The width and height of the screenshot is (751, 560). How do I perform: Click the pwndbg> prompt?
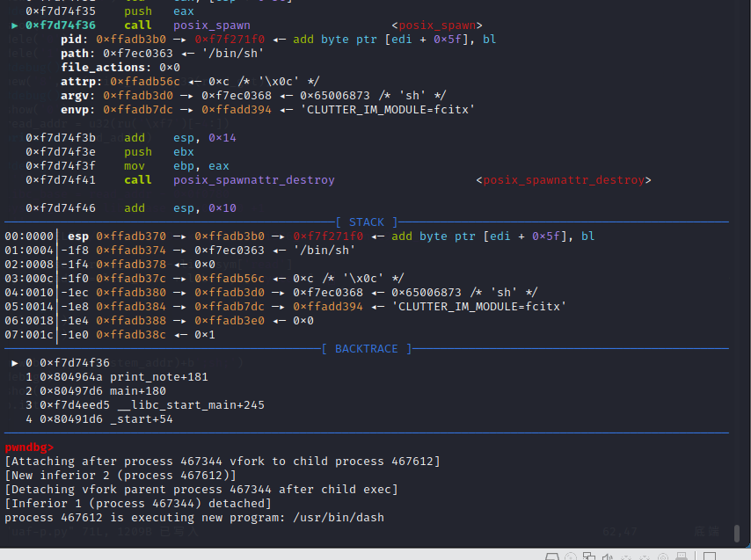(29, 447)
